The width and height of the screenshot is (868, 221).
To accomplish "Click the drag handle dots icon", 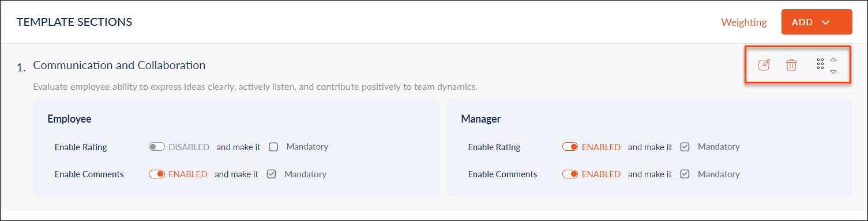I will point(821,64).
